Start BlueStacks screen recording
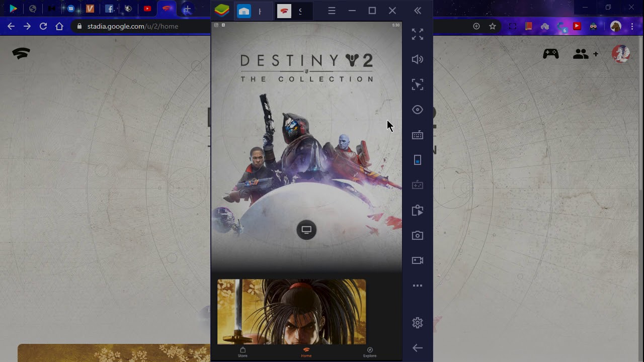 pos(418,260)
